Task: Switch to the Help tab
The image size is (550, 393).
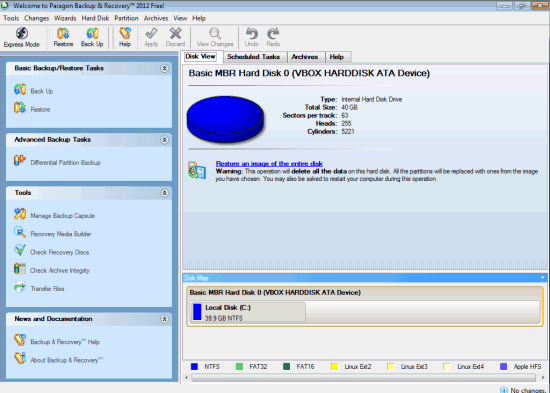Action: coord(337,57)
